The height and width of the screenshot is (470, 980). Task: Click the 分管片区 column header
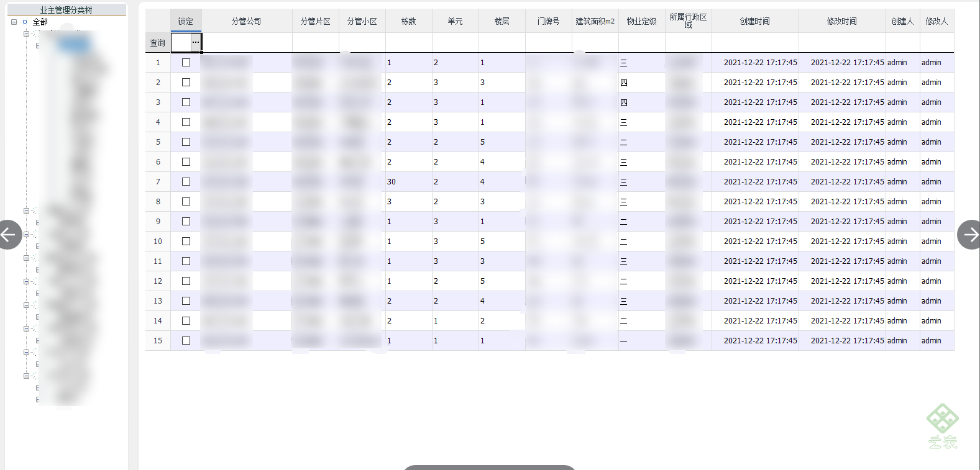coord(316,21)
